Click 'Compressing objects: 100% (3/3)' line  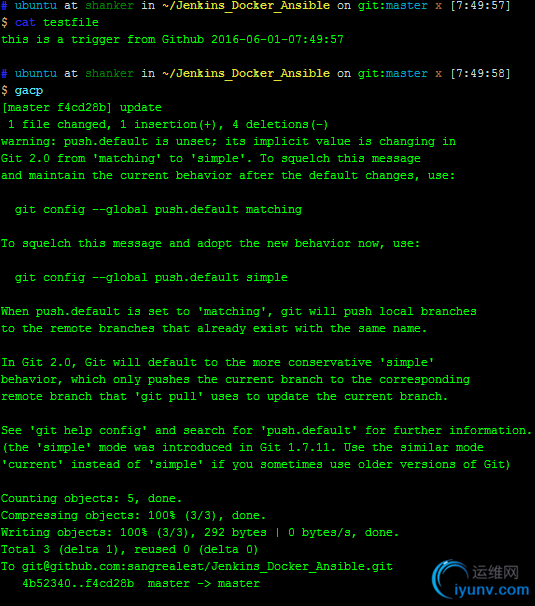coord(133,516)
